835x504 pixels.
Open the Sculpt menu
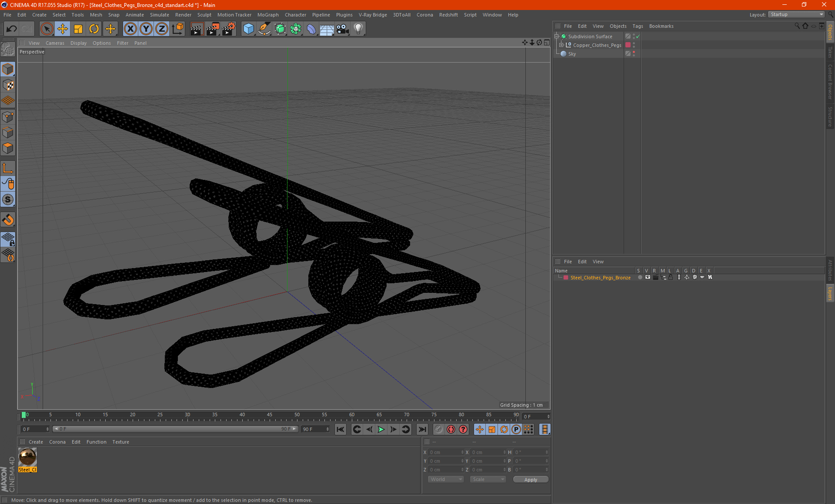[x=204, y=15]
